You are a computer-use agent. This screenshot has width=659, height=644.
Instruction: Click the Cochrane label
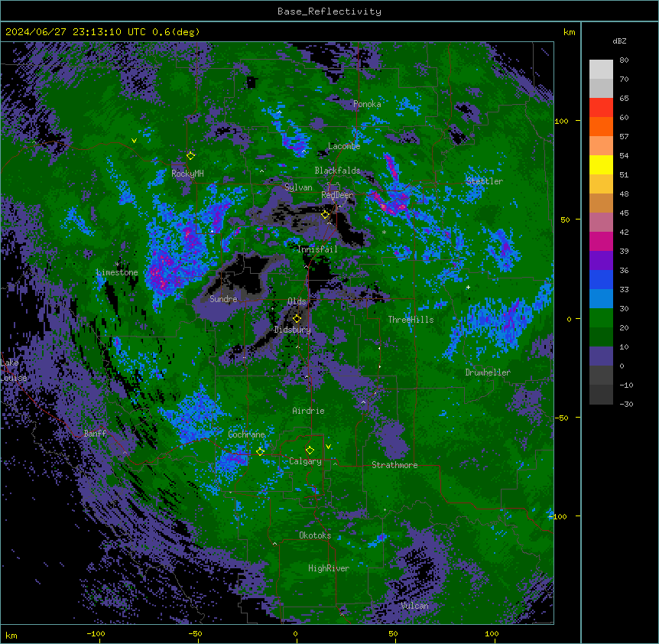tap(246, 434)
